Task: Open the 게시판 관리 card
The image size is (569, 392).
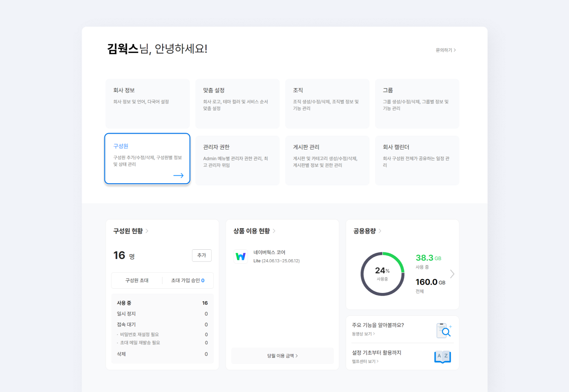Action: (x=327, y=160)
